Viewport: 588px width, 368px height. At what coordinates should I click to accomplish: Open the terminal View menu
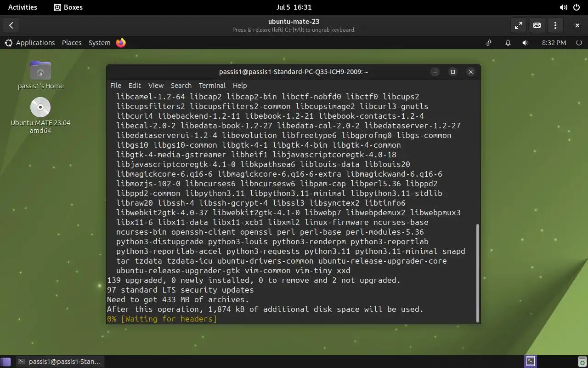(x=156, y=86)
